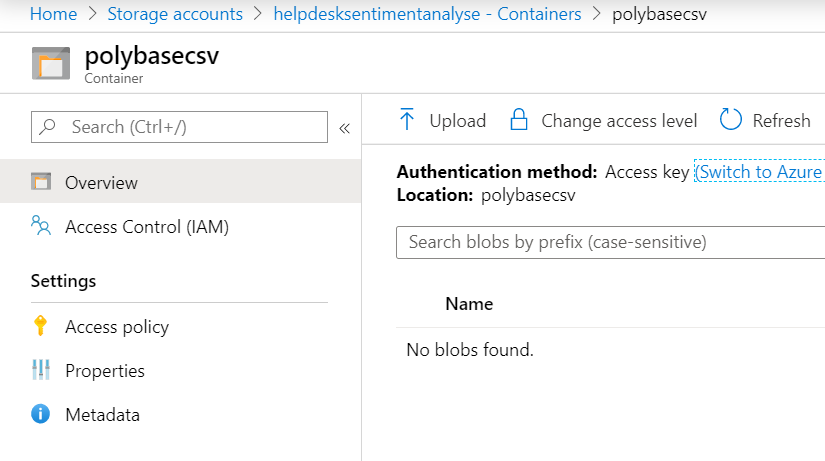Navigate to Storage accounts breadcrumb
Screen dimensions: 825x461
click(175, 14)
